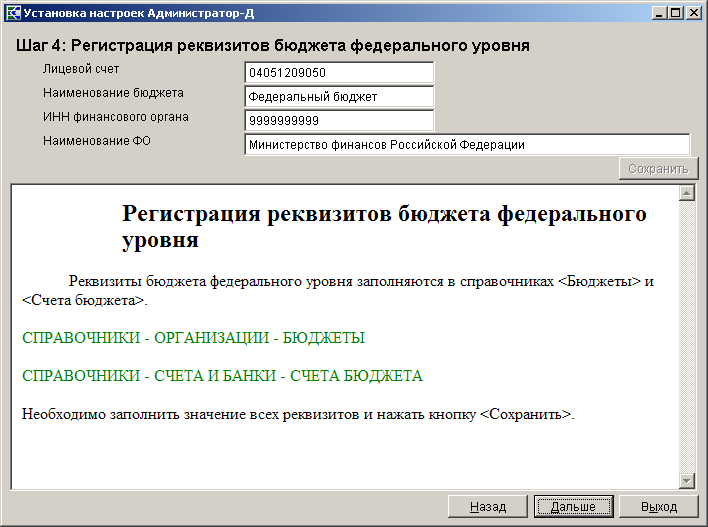Image resolution: width=708 pixels, height=527 pixels.
Task: Click the Наименование бюджета input field
Action: [339, 97]
